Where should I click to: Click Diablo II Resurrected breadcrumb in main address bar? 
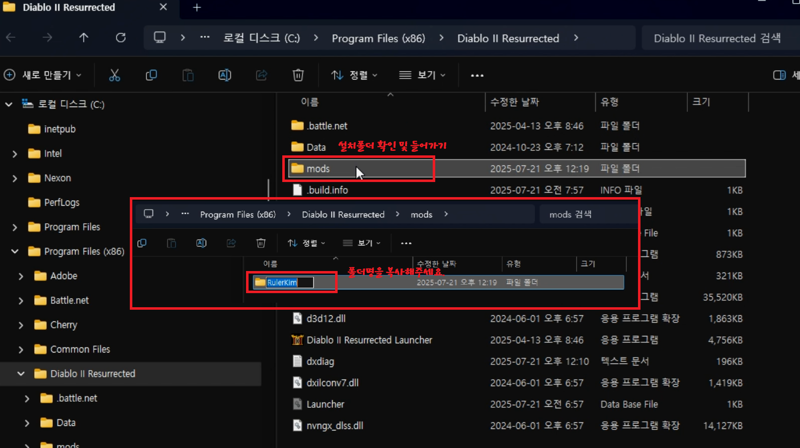coord(508,38)
